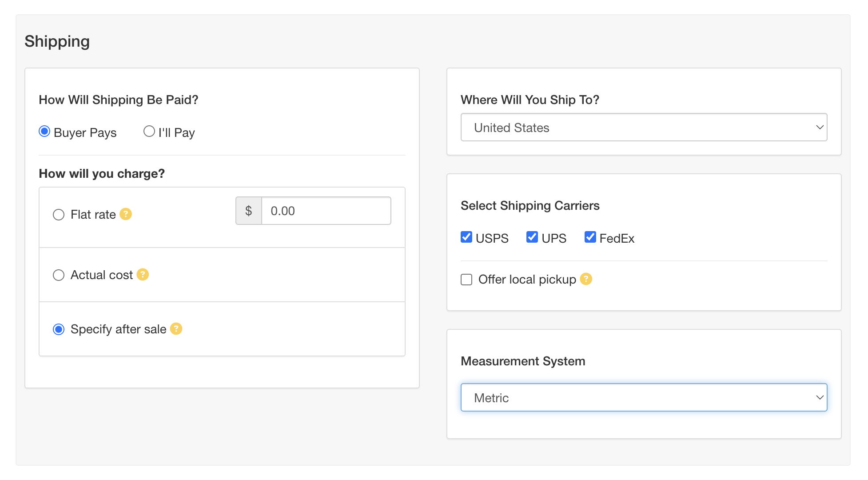This screenshot has height=480, width=868.
Task: Uncheck the FedEx carrier checkbox
Action: pos(590,237)
